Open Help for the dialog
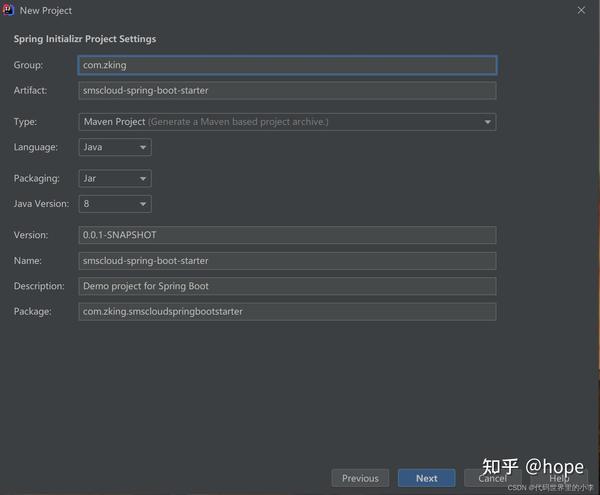Image resolution: width=600 pixels, height=495 pixels. point(559,478)
